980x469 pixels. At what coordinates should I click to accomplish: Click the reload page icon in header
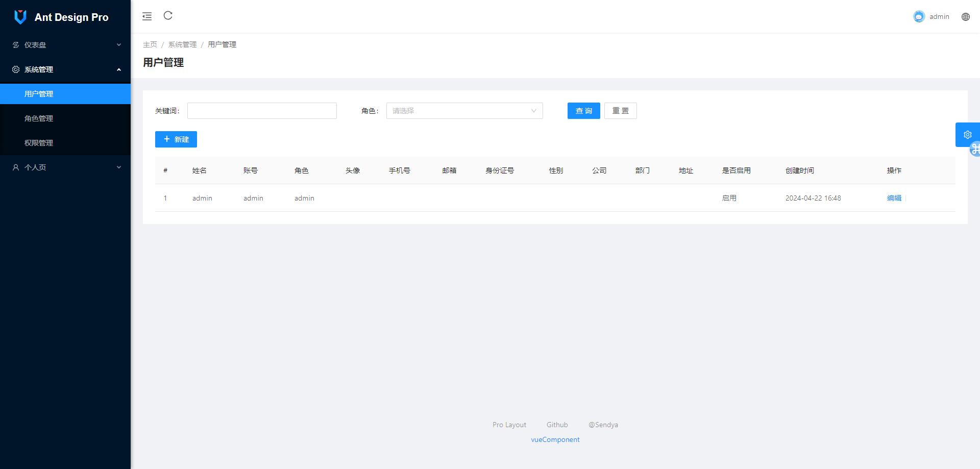[x=168, y=16]
